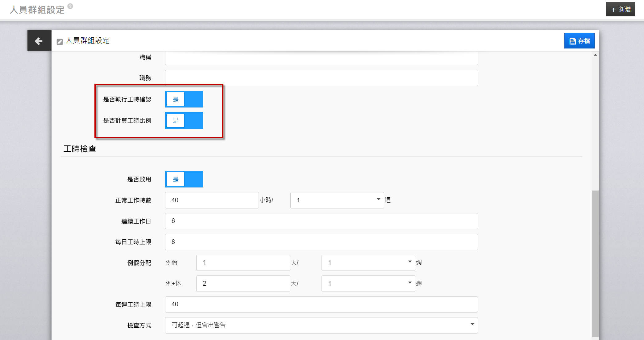644x340 pixels.
Task: Select the 每週工時上限 field
Action: [x=321, y=304]
